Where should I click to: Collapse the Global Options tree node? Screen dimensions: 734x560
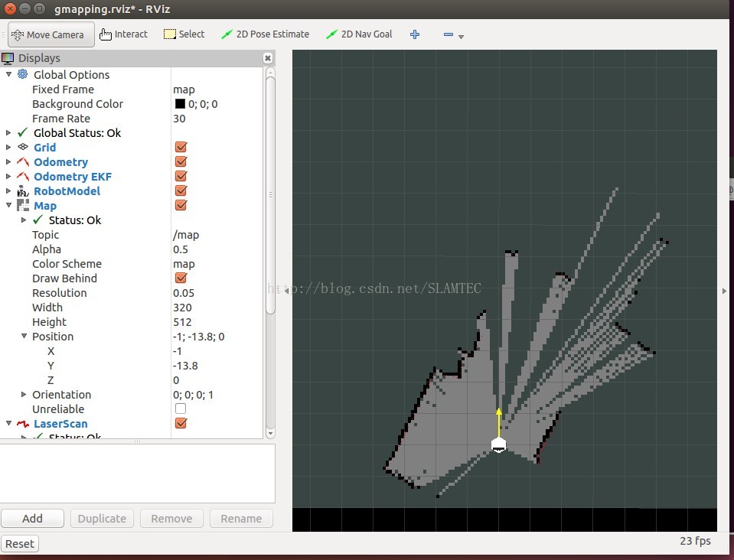(8, 74)
